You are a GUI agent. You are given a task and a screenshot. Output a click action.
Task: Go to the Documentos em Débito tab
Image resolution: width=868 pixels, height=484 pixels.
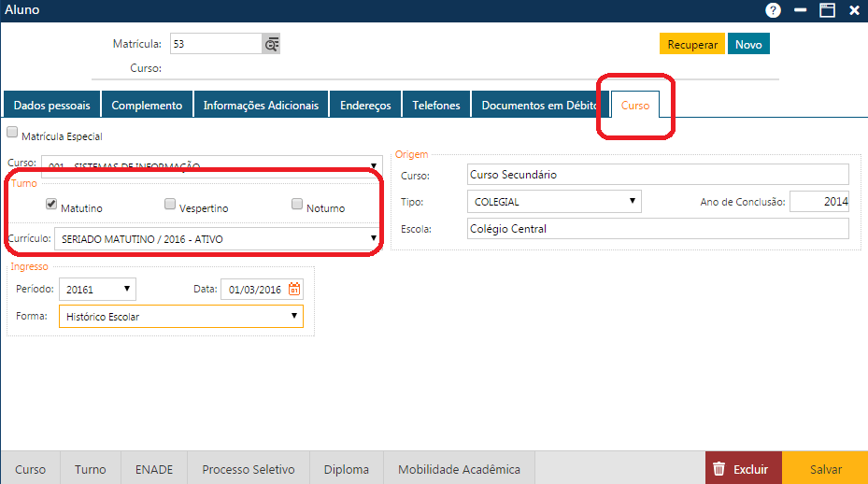tap(538, 106)
